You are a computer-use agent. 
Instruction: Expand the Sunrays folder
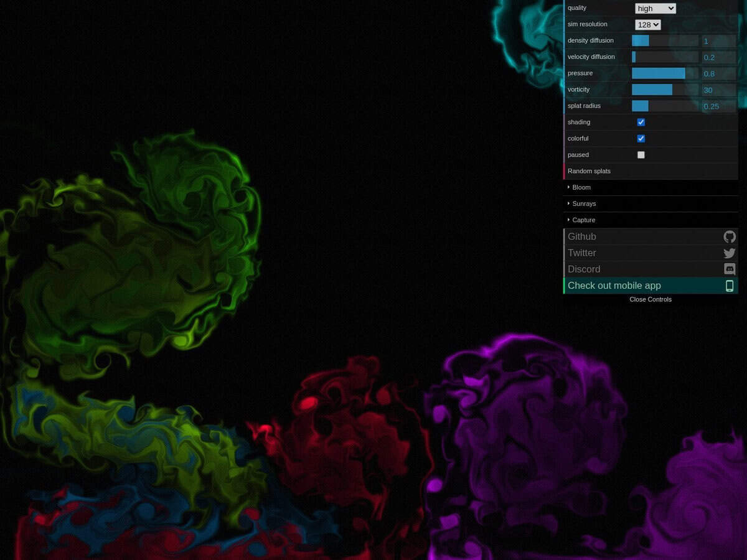point(651,203)
